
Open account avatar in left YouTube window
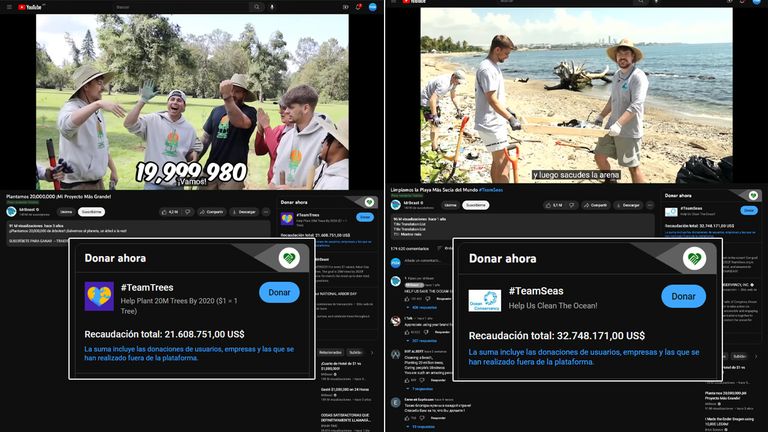click(x=373, y=7)
